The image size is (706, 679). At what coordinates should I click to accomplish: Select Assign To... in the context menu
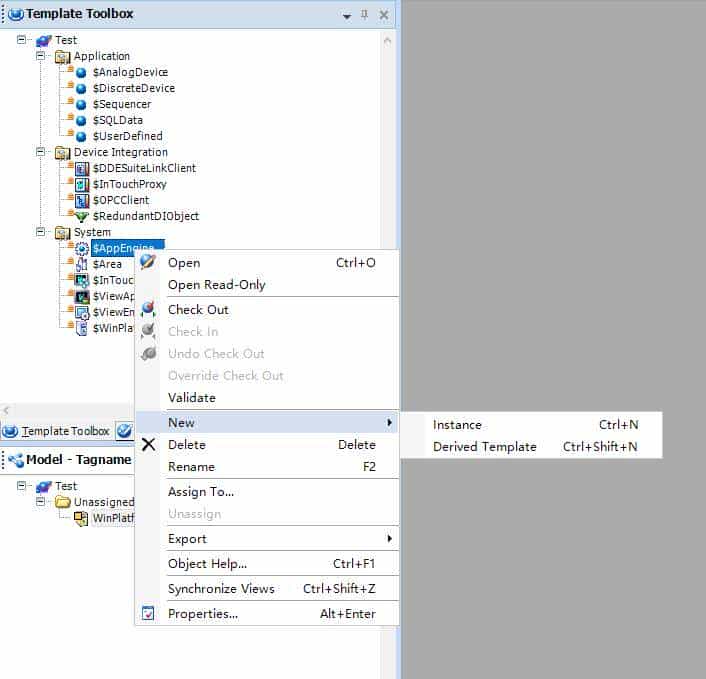[267, 492]
